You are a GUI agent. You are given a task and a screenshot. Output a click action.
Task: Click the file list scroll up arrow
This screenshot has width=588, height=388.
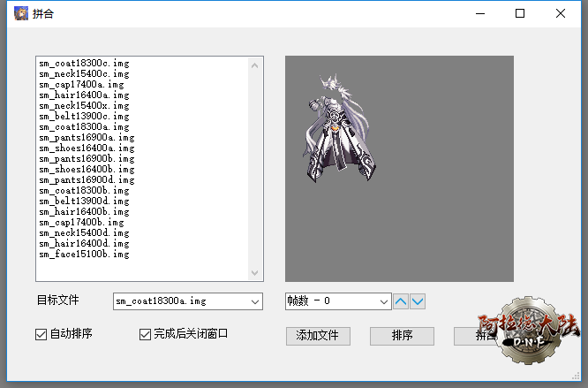pyautogui.click(x=254, y=65)
